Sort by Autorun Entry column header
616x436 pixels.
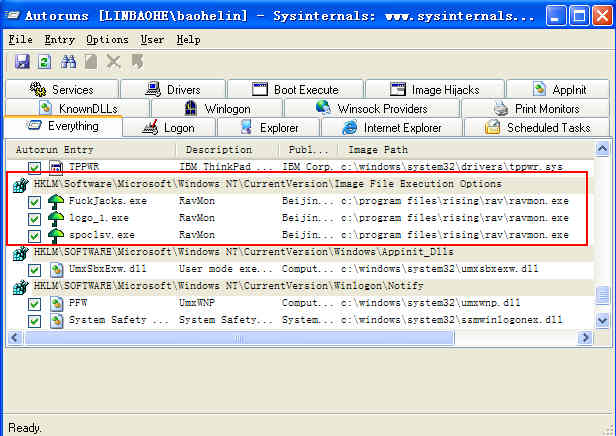click(x=91, y=150)
